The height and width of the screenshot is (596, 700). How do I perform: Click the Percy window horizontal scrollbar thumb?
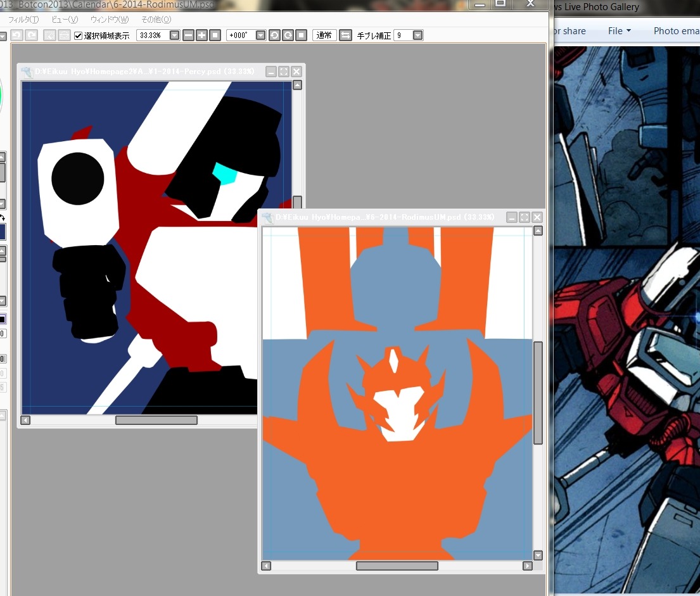coord(156,420)
